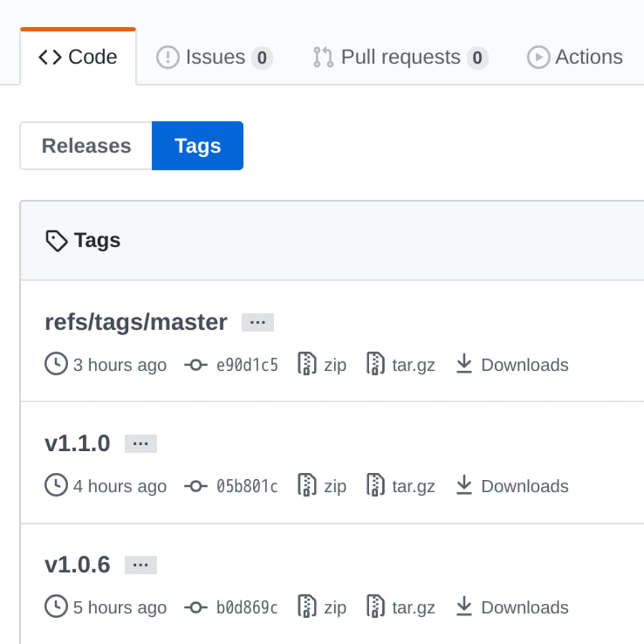
Task: Go to the Actions tab
Action: pos(575,57)
